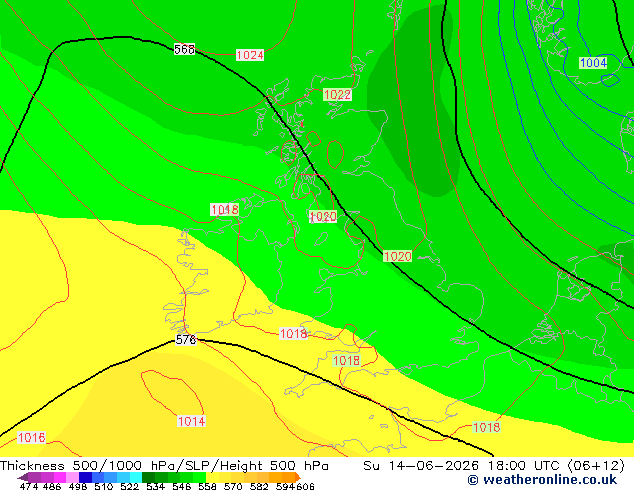Click the legend value 486
Screen dimensions: 634x490
pos(52,486)
